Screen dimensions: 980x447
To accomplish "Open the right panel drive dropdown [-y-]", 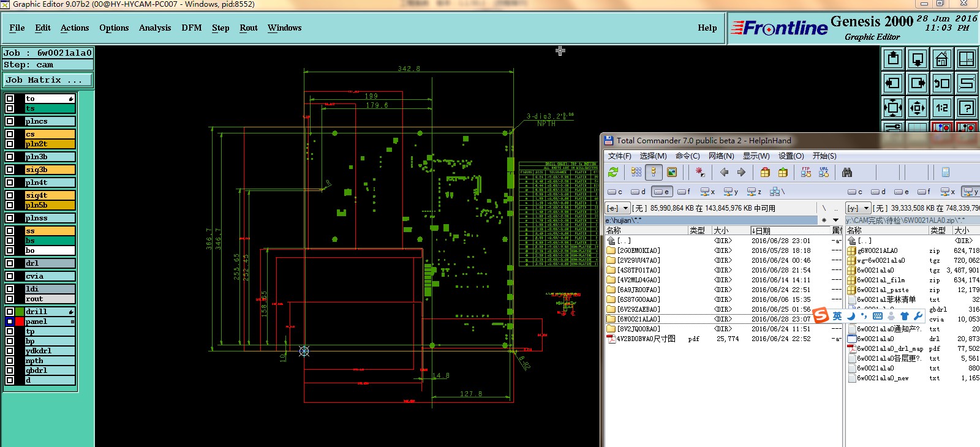I will [858, 208].
